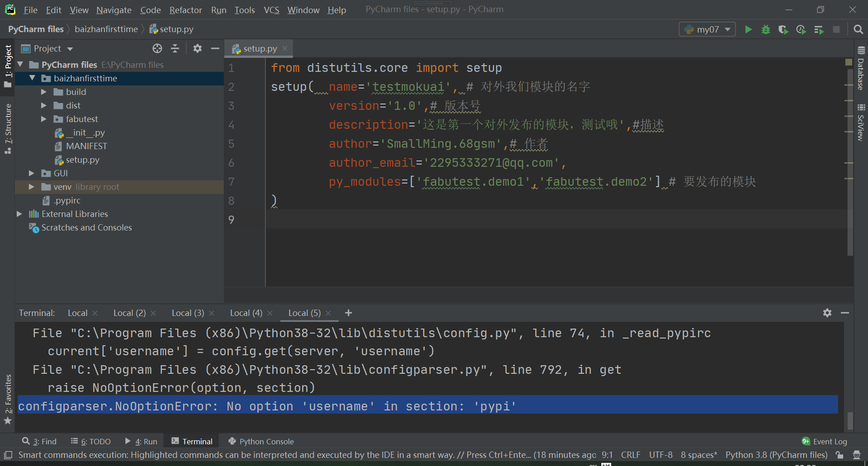Open the Find tool window
Viewport: 868px width, 466px height.
pos(39,442)
